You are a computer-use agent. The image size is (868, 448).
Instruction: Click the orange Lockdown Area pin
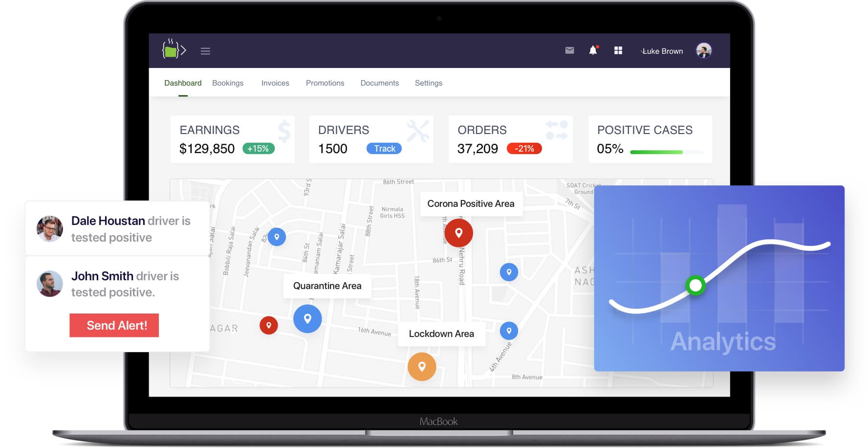pyautogui.click(x=422, y=366)
